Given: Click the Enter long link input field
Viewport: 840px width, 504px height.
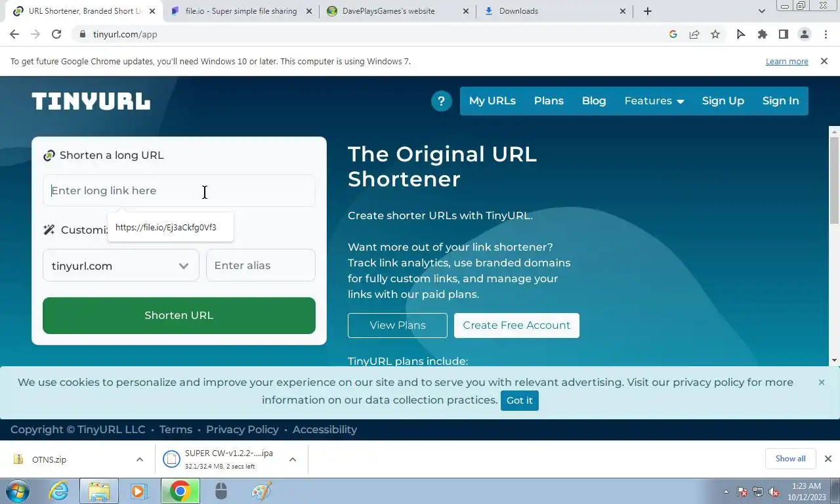Looking at the screenshot, I should 179,191.
